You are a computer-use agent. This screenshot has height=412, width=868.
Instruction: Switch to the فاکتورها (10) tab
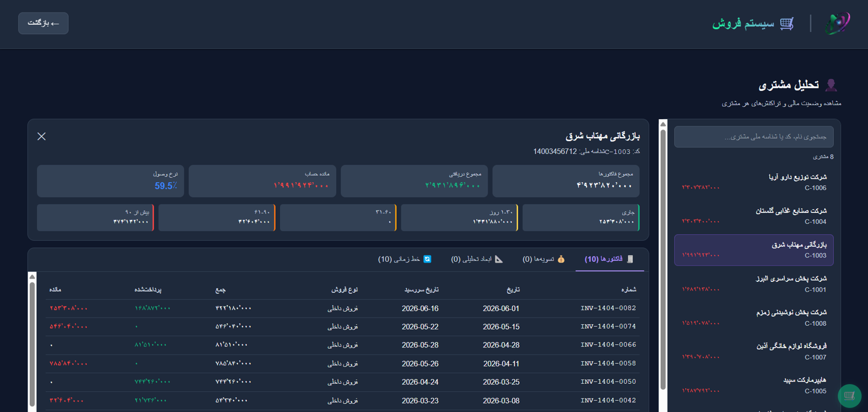coord(609,259)
